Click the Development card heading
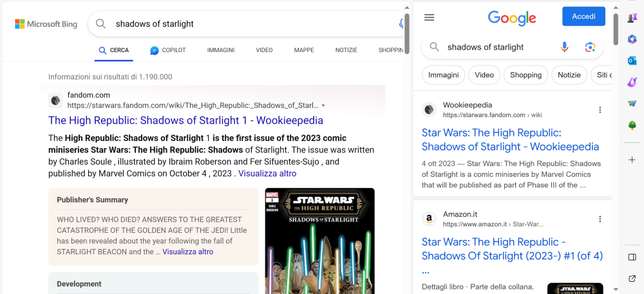The image size is (644, 294). (x=79, y=284)
